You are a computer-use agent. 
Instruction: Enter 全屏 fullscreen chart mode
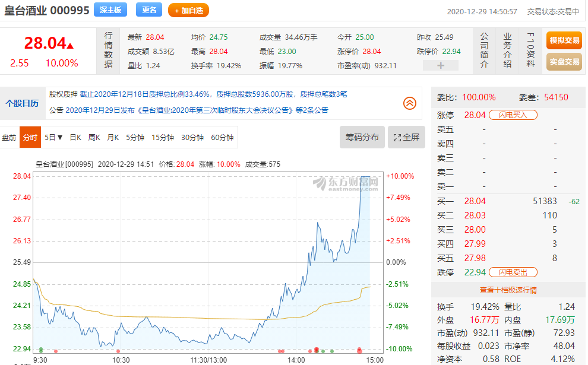click(x=406, y=137)
